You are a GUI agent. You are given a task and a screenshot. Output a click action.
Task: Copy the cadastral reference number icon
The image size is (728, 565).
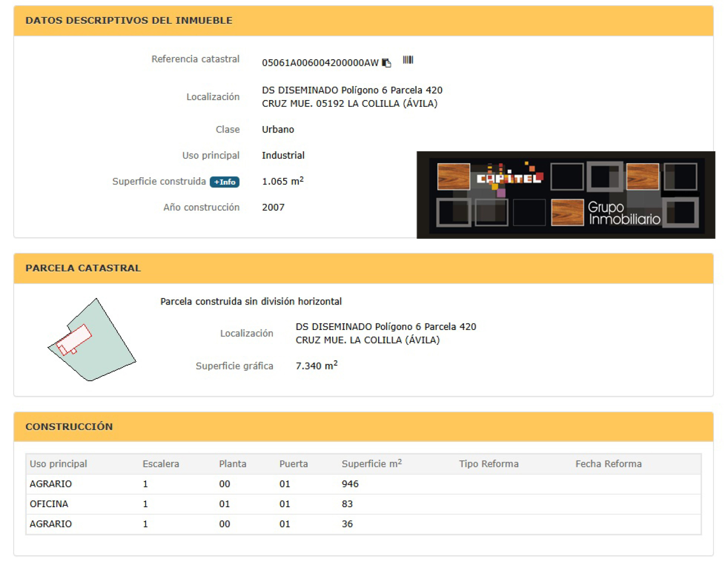(x=387, y=63)
